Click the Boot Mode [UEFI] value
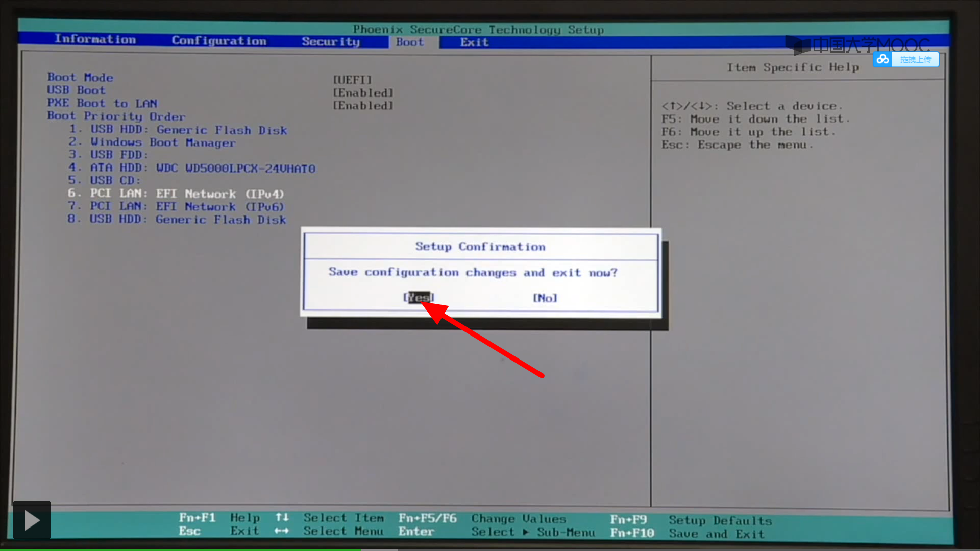Image resolution: width=980 pixels, height=551 pixels. tap(352, 80)
